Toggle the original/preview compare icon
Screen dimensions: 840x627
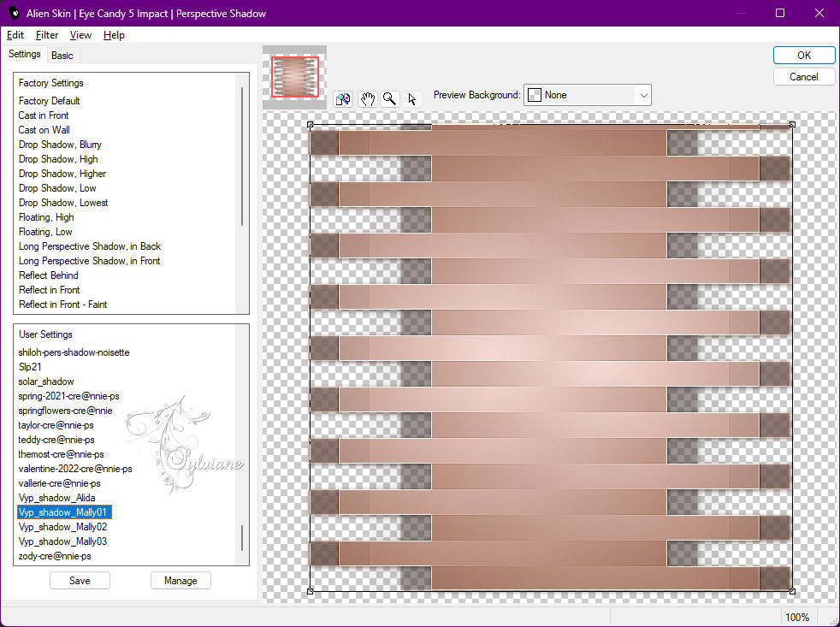[x=343, y=99]
